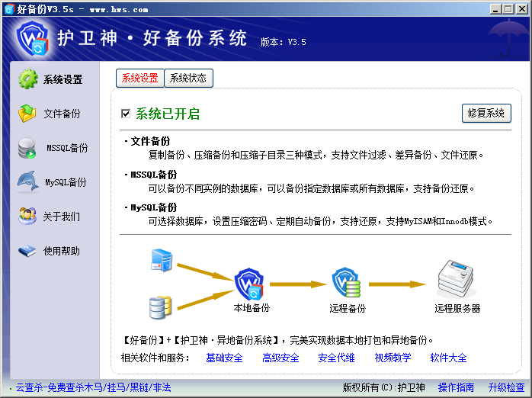Click the 远程服务器 label in diagram

coord(457,308)
